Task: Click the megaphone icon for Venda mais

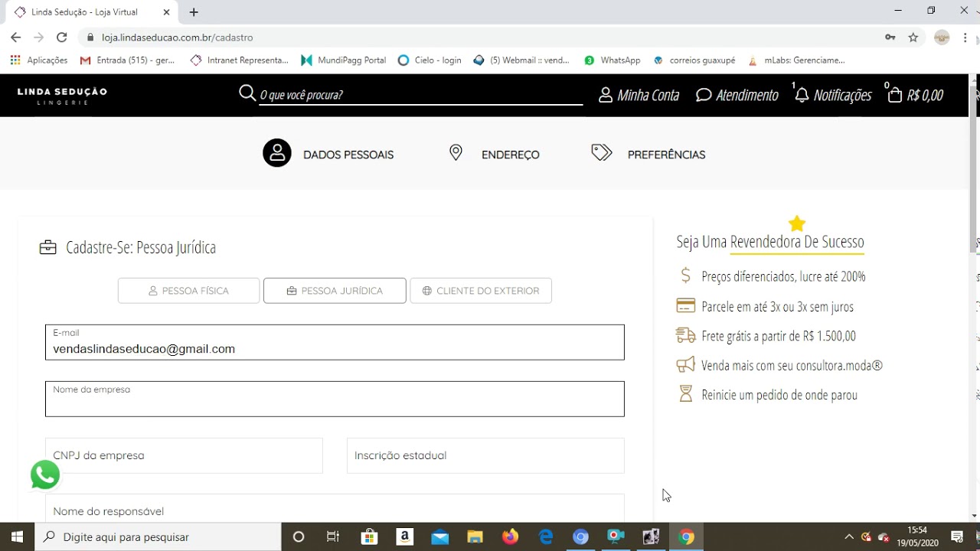Action: tap(685, 365)
